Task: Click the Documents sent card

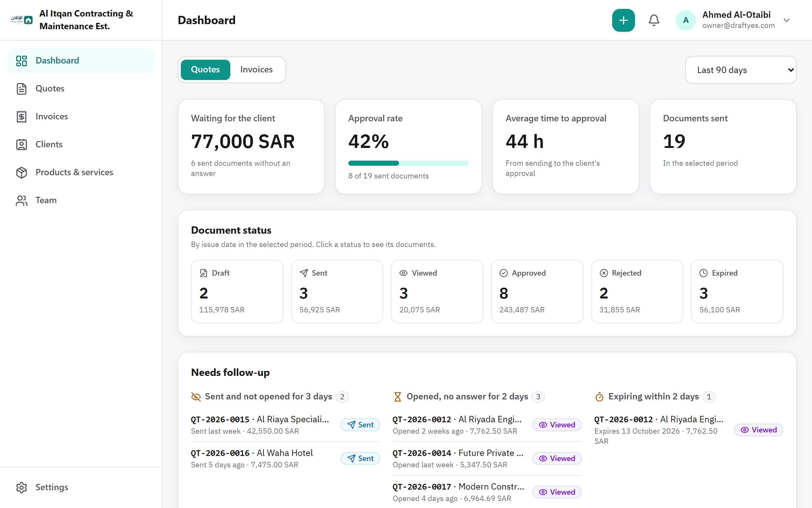Action: pyautogui.click(x=723, y=146)
